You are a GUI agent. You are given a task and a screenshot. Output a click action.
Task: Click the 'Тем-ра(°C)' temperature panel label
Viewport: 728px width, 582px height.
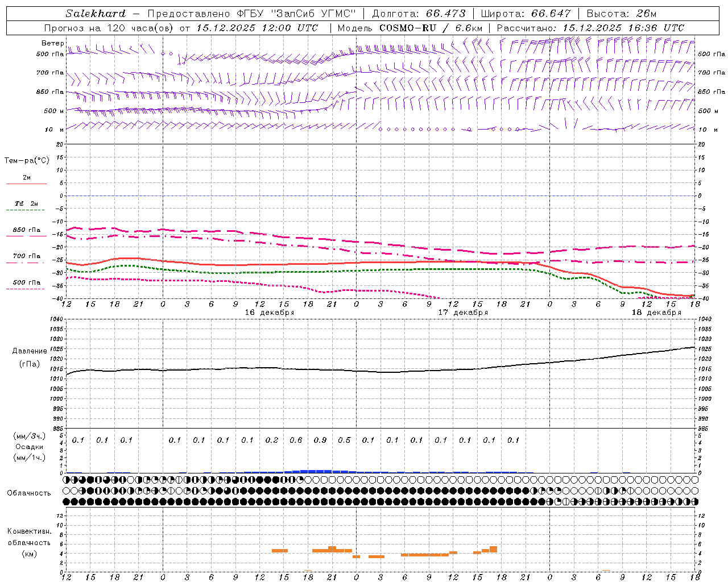pos(27,161)
